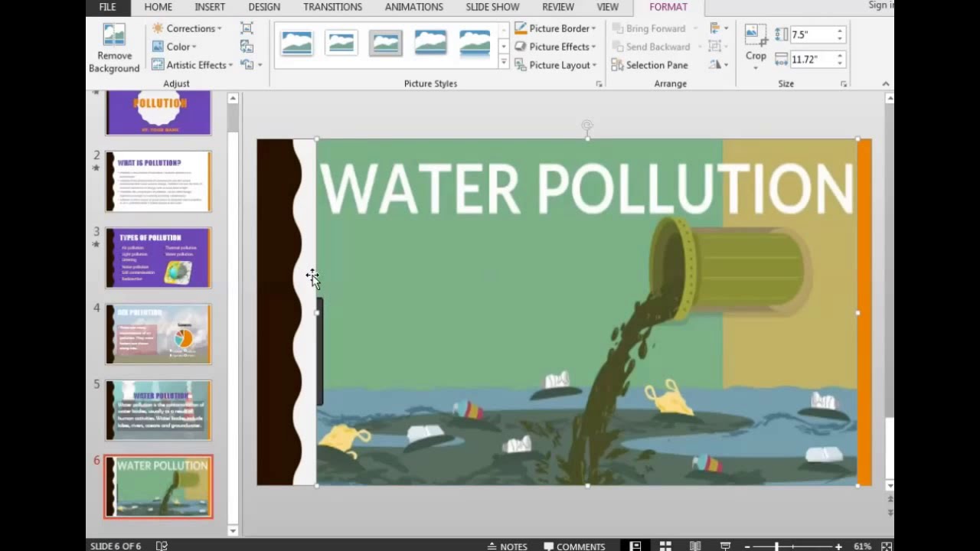Click the Group objects icon
Image resolution: width=980 pixels, height=551 pixels.
717,47
